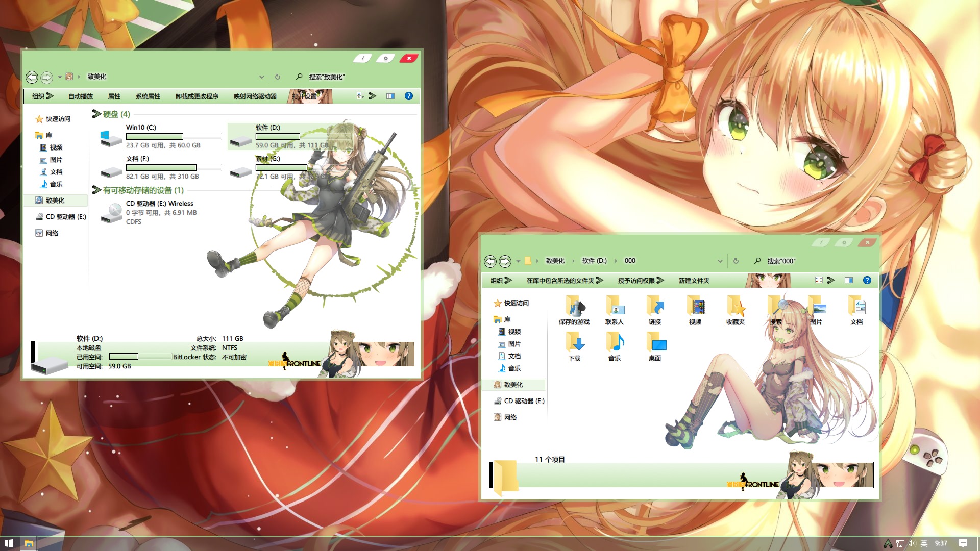
Task: Open Help icon in 000 window toolbar
Action: [x=867, y=280]
